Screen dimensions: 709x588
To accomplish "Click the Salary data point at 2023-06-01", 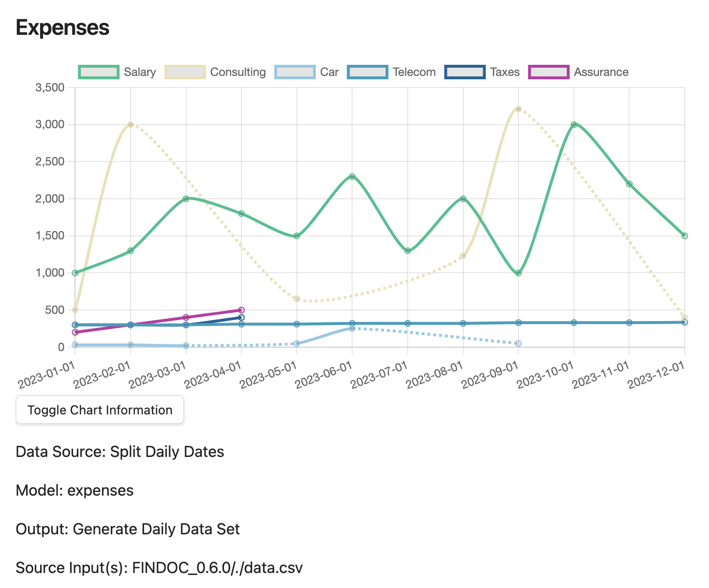I will pos(352,176).
